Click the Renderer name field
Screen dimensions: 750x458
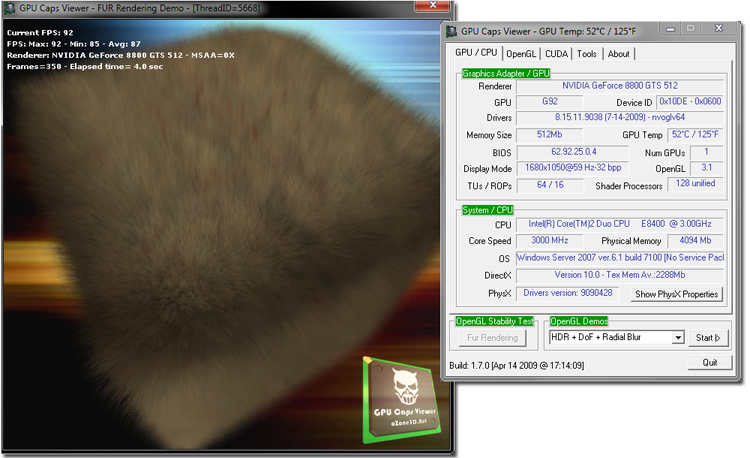620,86
